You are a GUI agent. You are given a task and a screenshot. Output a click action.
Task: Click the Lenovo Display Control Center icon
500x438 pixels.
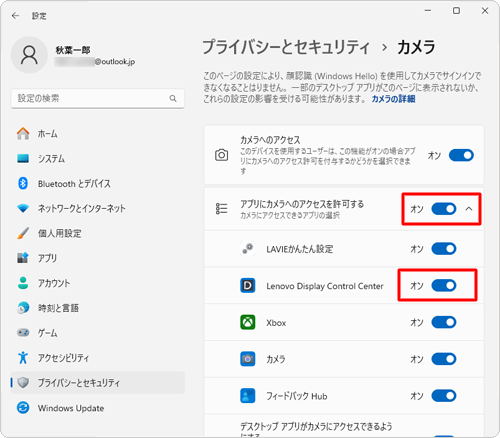[x=248, y=286]
